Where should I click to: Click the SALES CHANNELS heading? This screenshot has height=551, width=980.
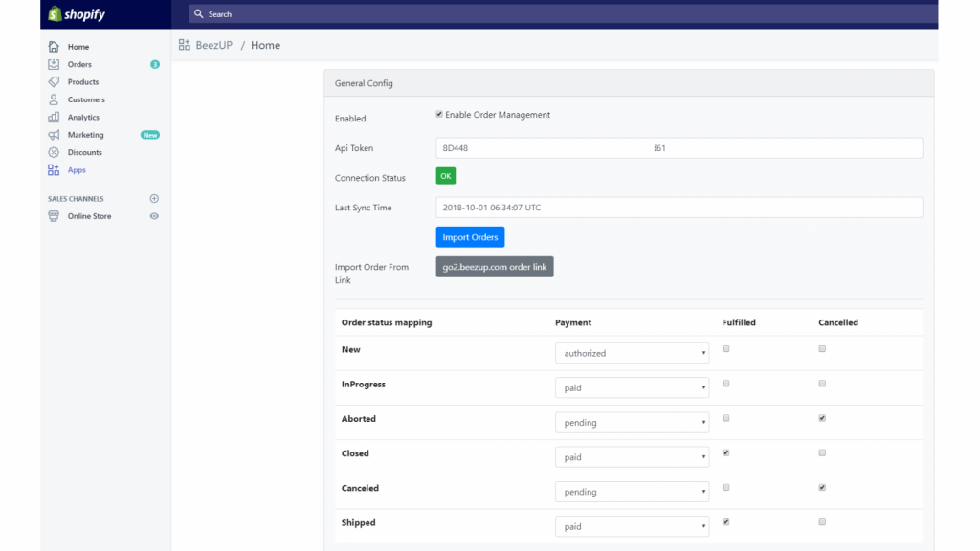tap(76, 199)
